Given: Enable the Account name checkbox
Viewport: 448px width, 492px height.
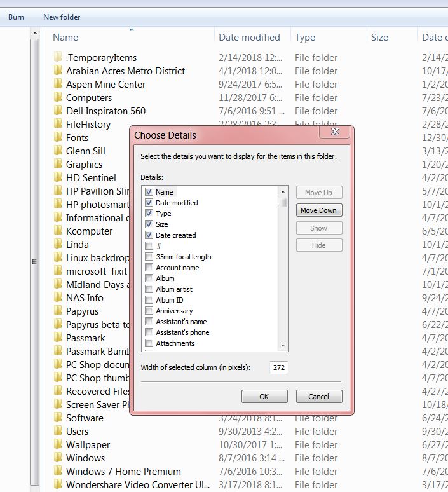Looking at the screenshot, I should 149,268.
